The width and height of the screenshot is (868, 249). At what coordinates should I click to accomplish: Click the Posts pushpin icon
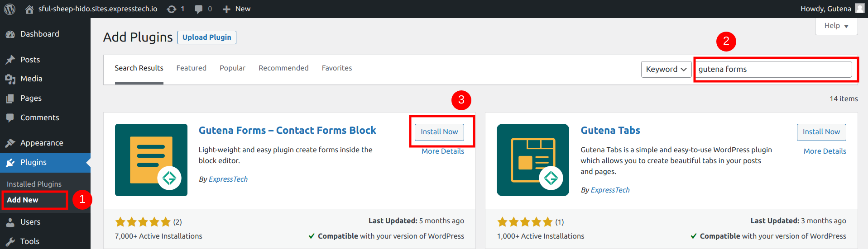(10, 60)
